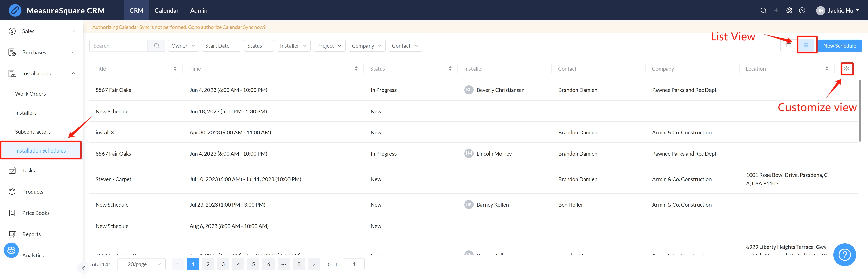The width and height of the screenshot is (868, 278).
Task: Open the header settings gear icon
Action: [x=789, y=10]
